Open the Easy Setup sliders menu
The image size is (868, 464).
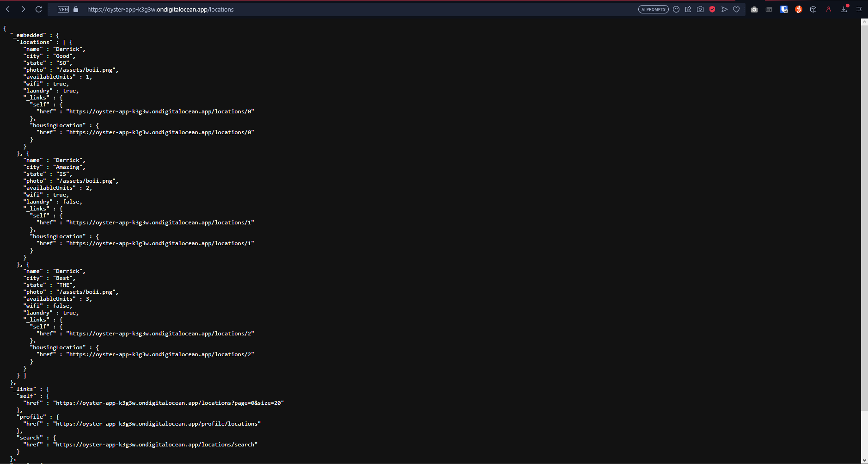[859, 9]
